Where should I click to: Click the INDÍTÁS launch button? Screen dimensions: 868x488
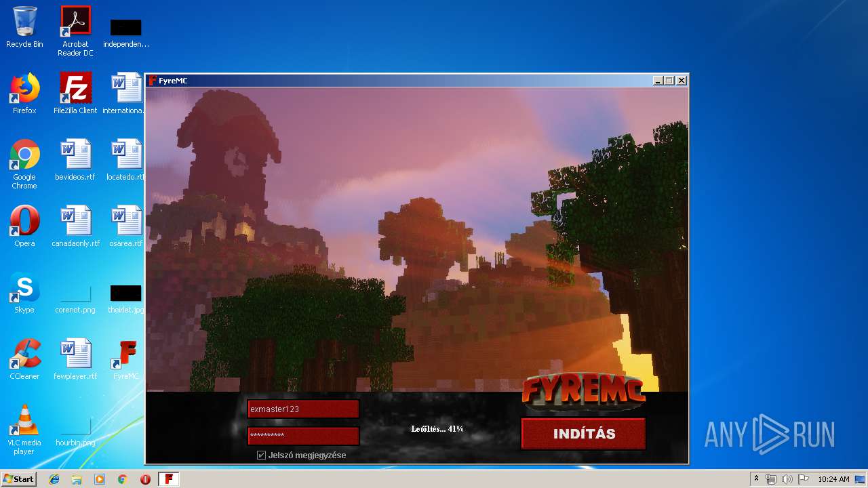point(583,434)
